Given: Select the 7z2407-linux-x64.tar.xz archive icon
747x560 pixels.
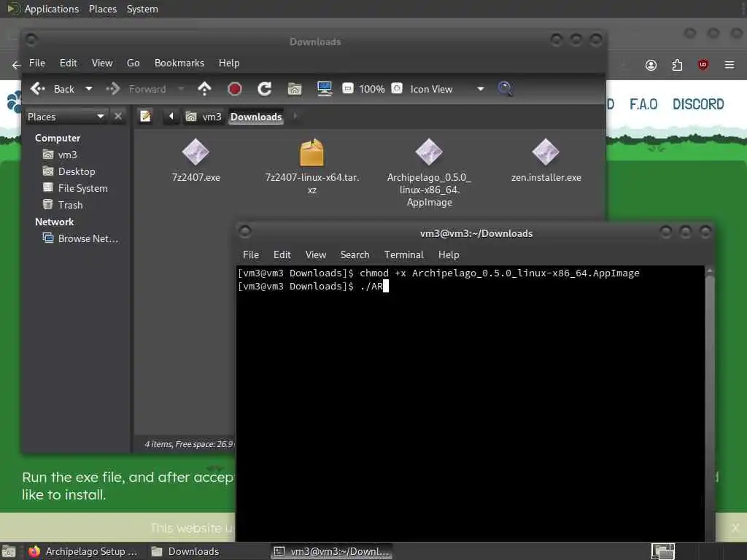Looking at the screenshot, I should click(x=311, y=152).
